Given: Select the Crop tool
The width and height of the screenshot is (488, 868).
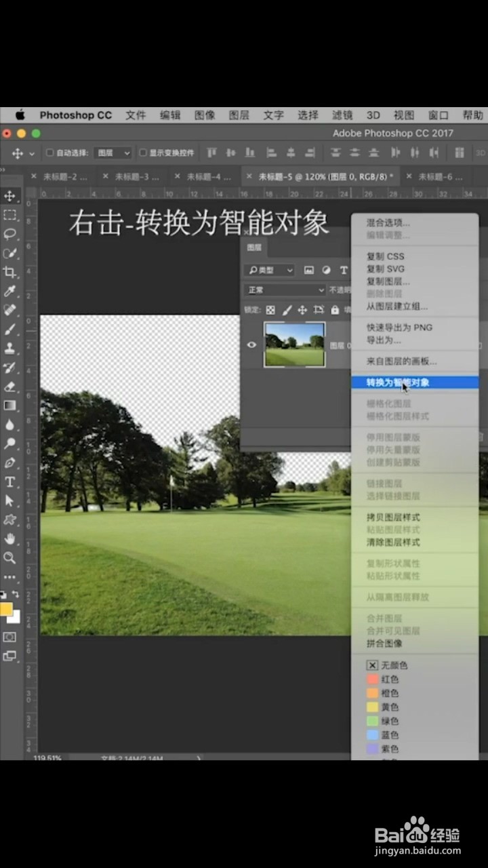Looking at the screenshot, I should pos(9,272).
